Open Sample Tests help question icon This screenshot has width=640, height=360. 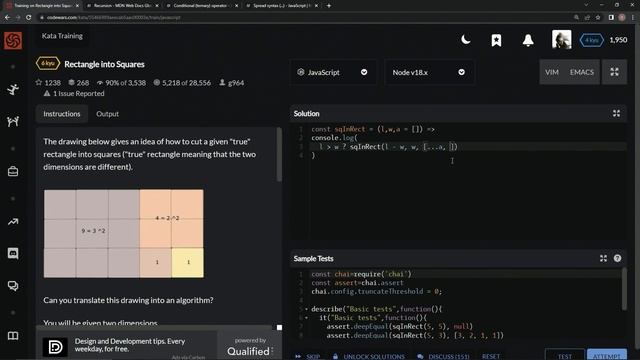click(617, 258)
